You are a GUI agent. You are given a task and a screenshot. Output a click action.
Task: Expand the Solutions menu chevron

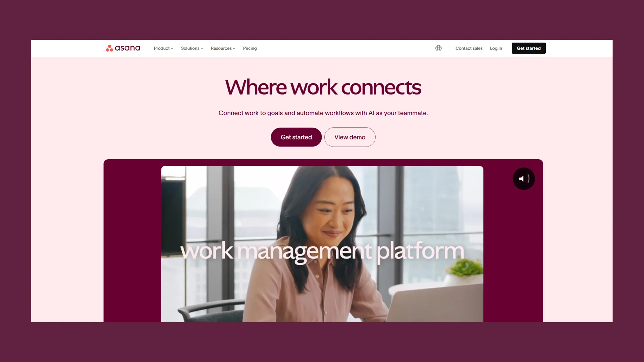coord(202,49)
